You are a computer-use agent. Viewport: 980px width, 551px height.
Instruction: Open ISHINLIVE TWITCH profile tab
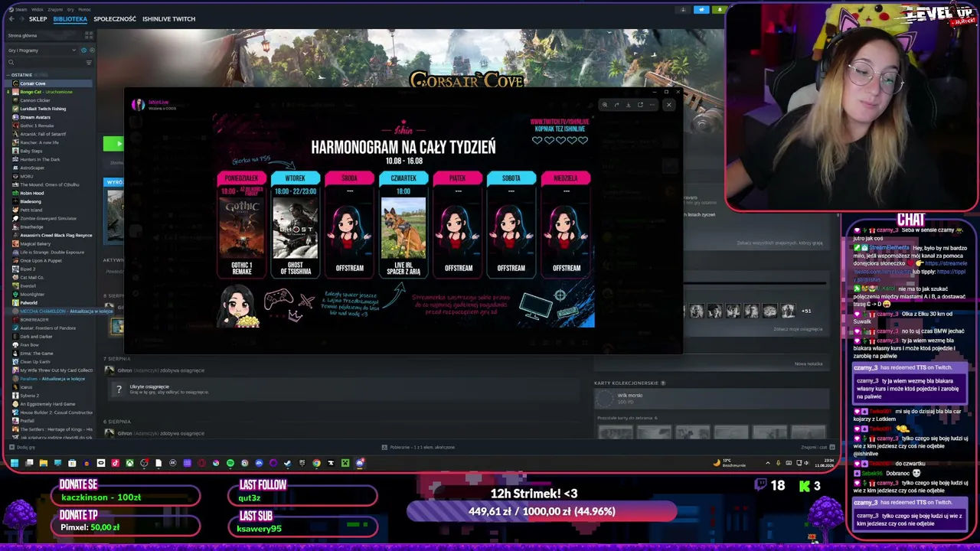[168, 18]
